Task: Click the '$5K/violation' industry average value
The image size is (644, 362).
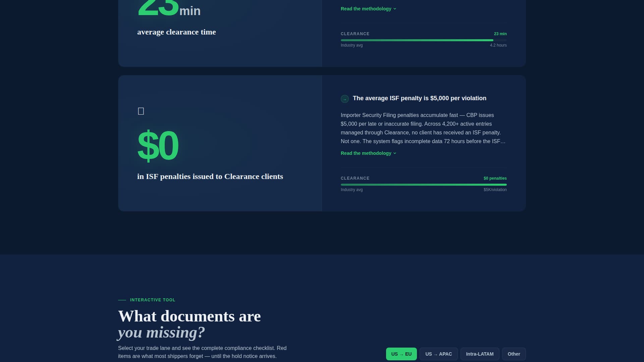Action: coord(495,190)
